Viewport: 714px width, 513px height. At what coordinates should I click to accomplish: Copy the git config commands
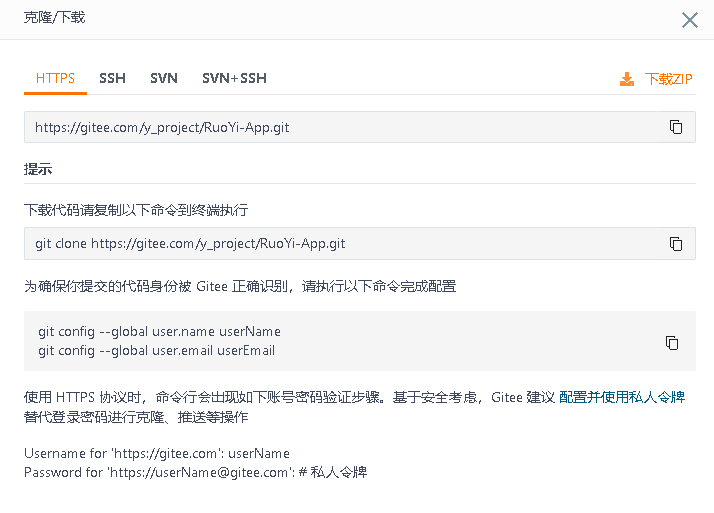672,342
